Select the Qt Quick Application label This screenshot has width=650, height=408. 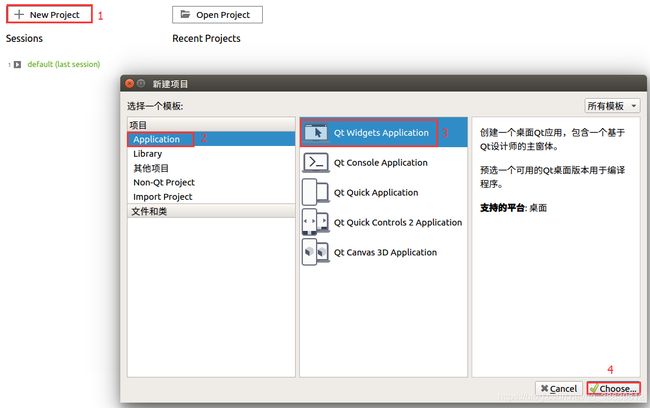(376, 192)
